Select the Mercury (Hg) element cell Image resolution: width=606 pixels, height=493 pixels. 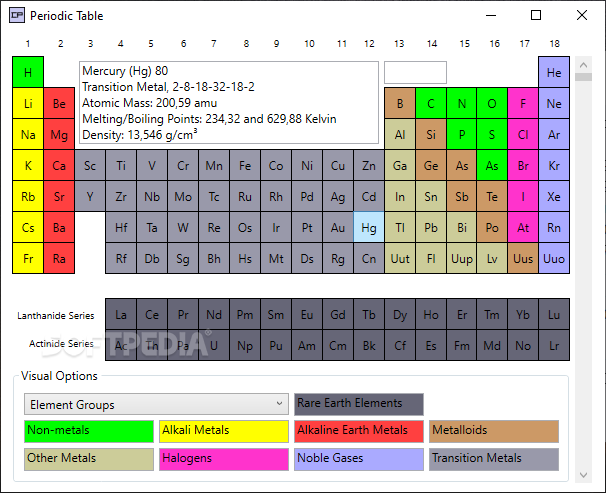point(369,228)
